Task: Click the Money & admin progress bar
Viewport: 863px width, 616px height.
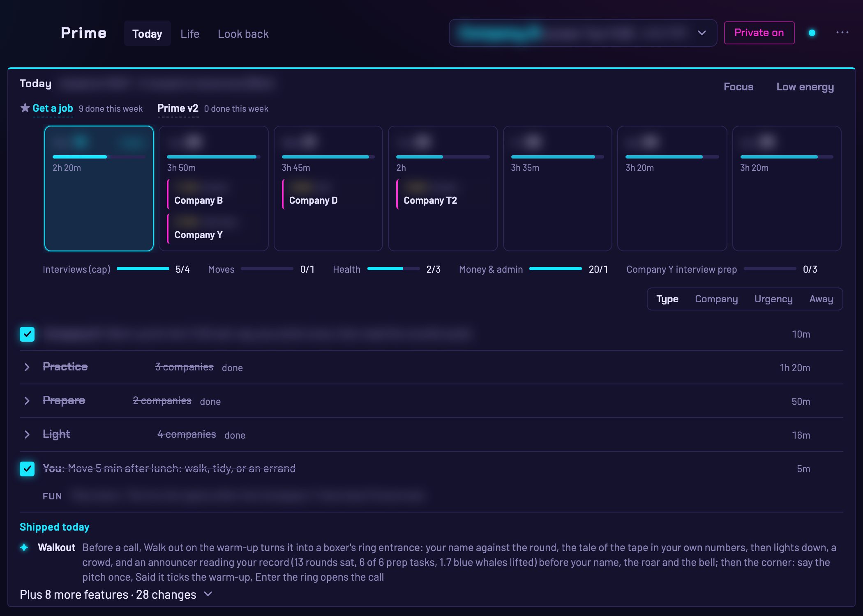Action: (556, 269)
